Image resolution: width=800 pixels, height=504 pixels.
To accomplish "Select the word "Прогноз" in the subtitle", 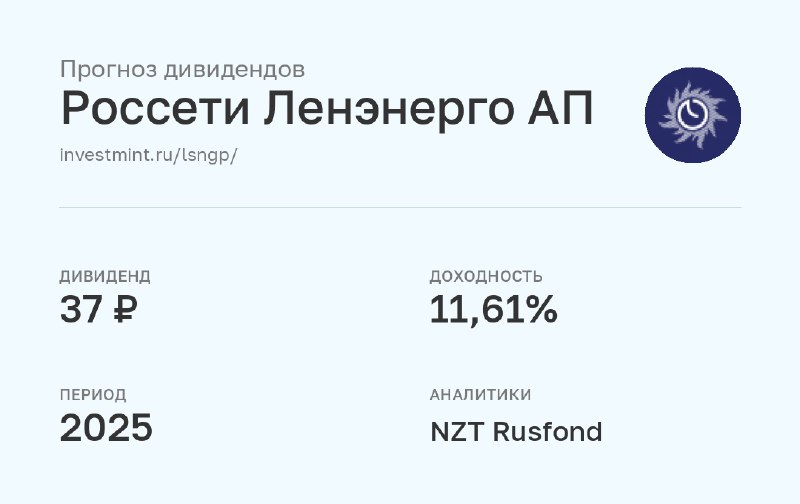I will click(x=105, y=69).
